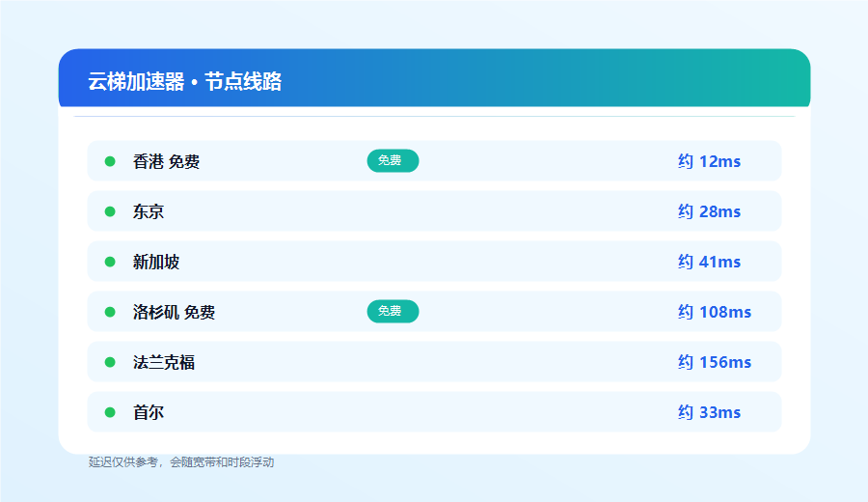
Task: Select the 洛杉矶 免费 node name
Action: pyautogui.click(x=174, y=312)
